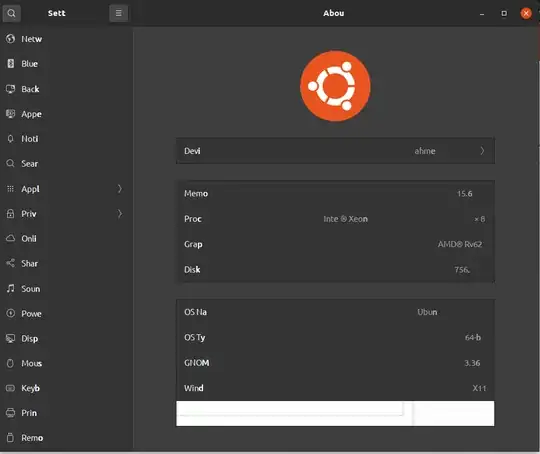Click the X11 windowing value
This screenshot has height=454, width=540.
479,388
